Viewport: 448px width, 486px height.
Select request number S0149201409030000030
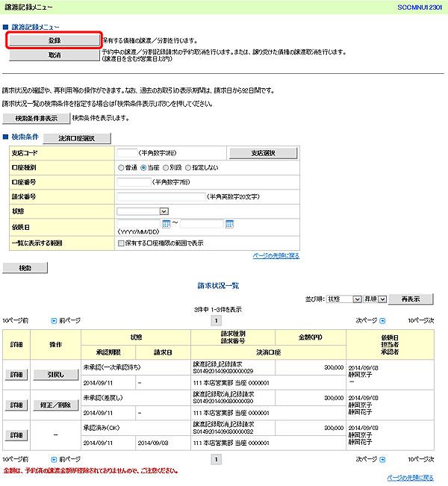[x=223, y=401]
